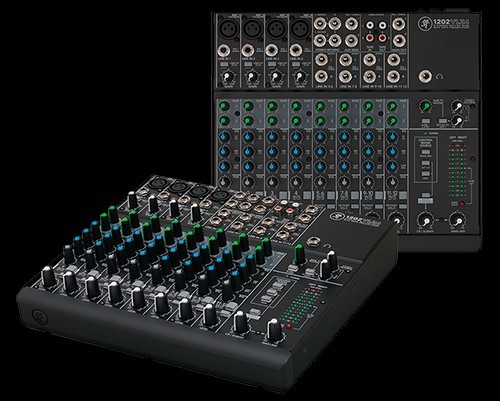Adjust channel 1 AUX 1 green knob on top-view mixer

[224, 107]
